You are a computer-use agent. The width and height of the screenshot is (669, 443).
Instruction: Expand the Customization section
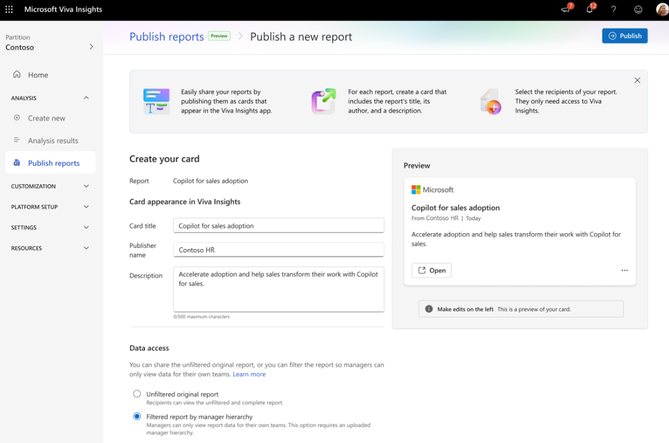[x=86, y=186]
